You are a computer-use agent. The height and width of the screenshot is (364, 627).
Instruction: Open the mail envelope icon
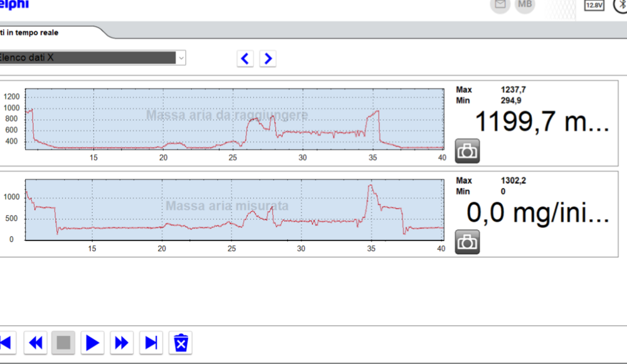(x=500, y=5)
